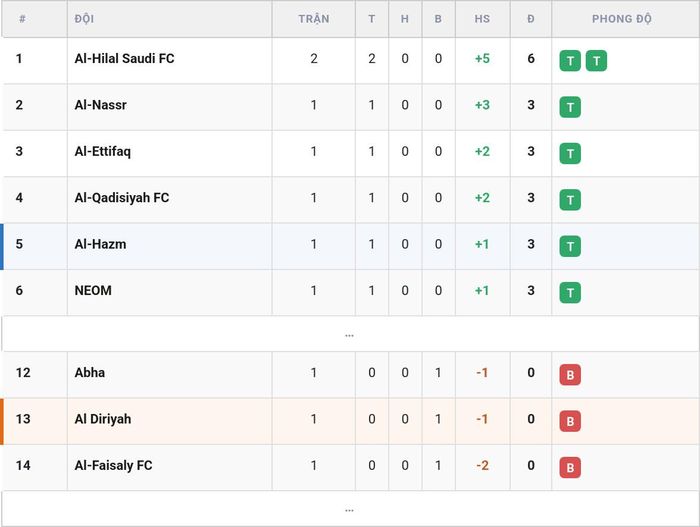Viewport: 700px width, 527px height.
Task: Click PHONG ĐỘ column header
Action: [x=621, y=19]
